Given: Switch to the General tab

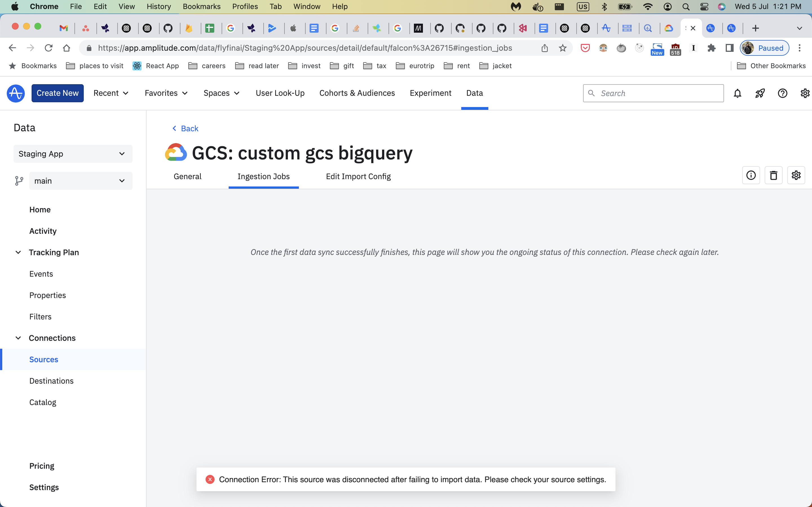Looking at the screenshot, I should (x=187, y=176).
